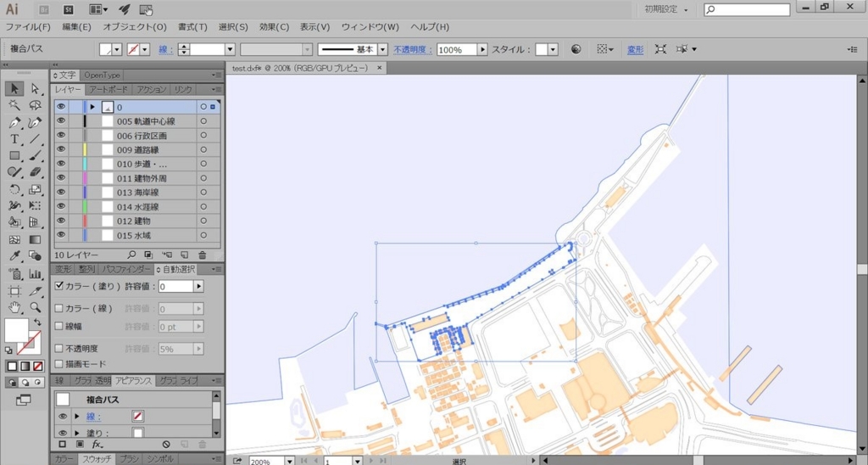
Task: Delete selected layer with trash icon
Action: (203, 255)
